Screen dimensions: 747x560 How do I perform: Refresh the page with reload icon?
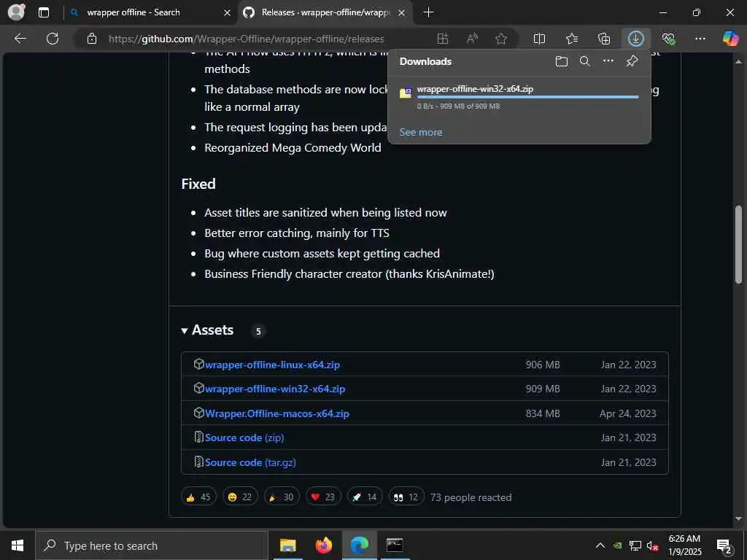[53, 39]
